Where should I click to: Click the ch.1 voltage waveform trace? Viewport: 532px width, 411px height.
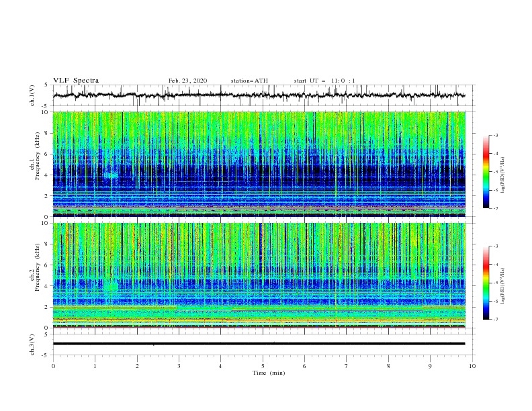click(x=259, y=95)
